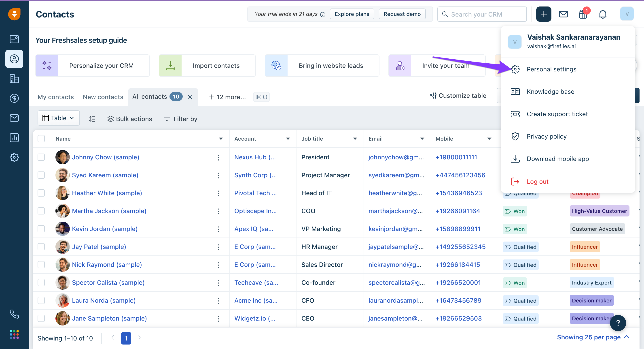644x349 pixels.
Task: Open the Martha Jackson (sample) contact link
Action: click(x=109, y=211)
